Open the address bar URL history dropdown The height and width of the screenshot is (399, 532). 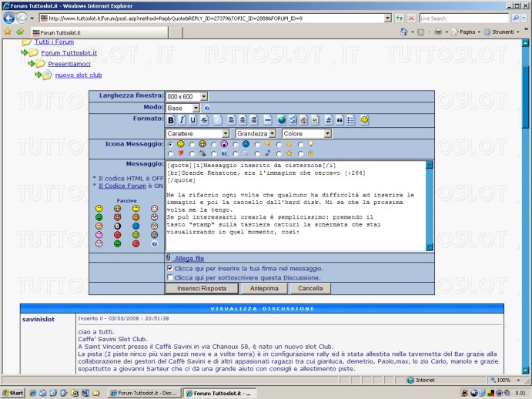388,18
